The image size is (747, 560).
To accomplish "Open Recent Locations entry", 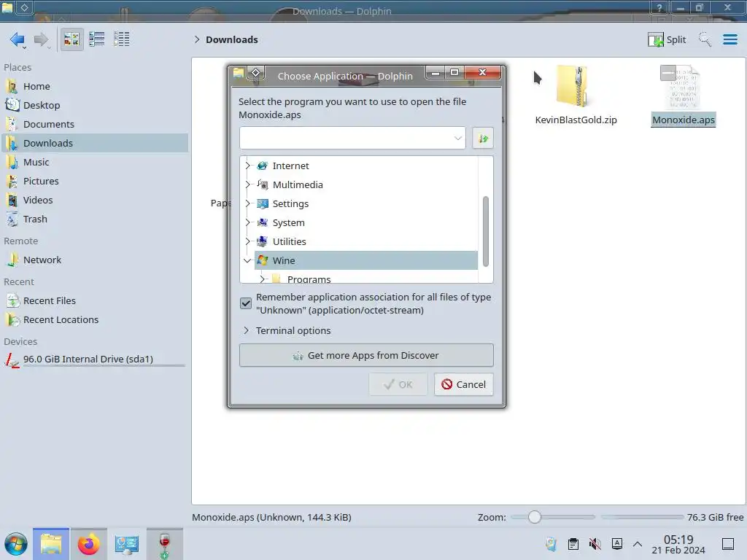I will [95, 320].
